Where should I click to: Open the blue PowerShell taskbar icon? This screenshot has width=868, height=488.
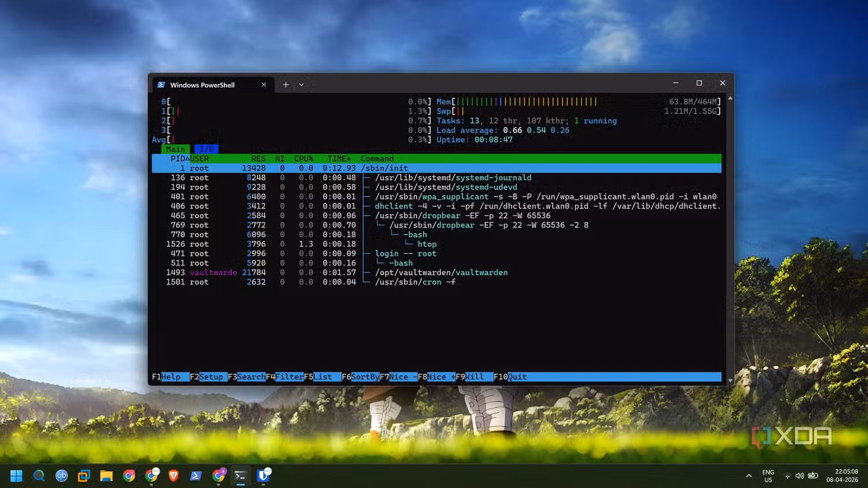coord(196,476)
